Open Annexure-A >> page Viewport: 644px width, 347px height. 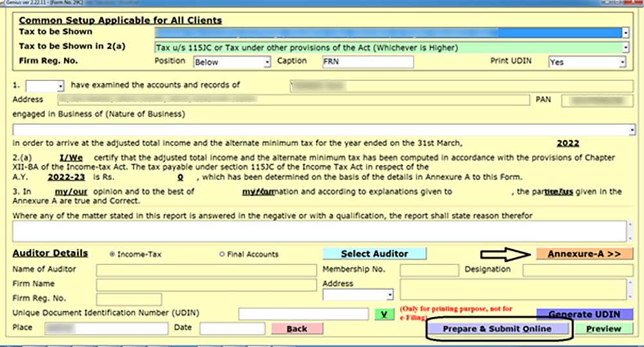584,254
